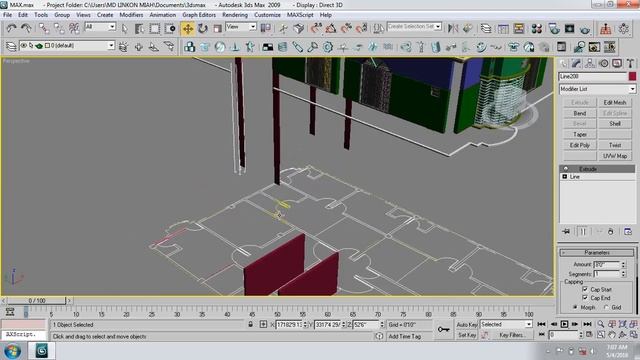Click the Quick Render teapot icon

click(x=585, y=28)
